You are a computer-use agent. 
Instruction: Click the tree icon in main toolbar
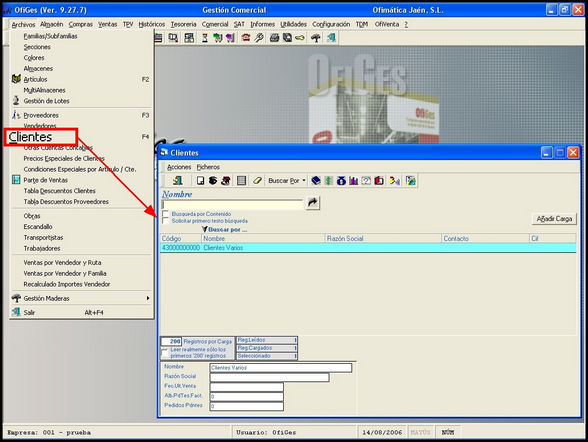click(316, 38)
